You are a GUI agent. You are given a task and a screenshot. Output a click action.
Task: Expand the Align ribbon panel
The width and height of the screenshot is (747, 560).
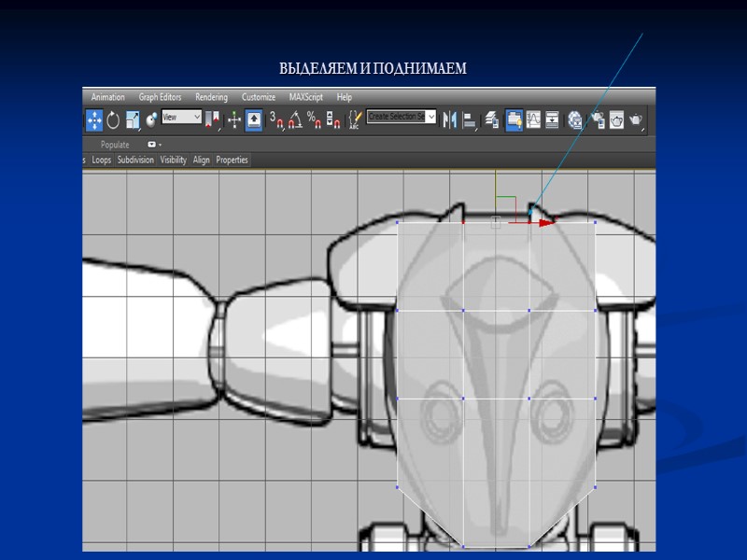point(201,160)
